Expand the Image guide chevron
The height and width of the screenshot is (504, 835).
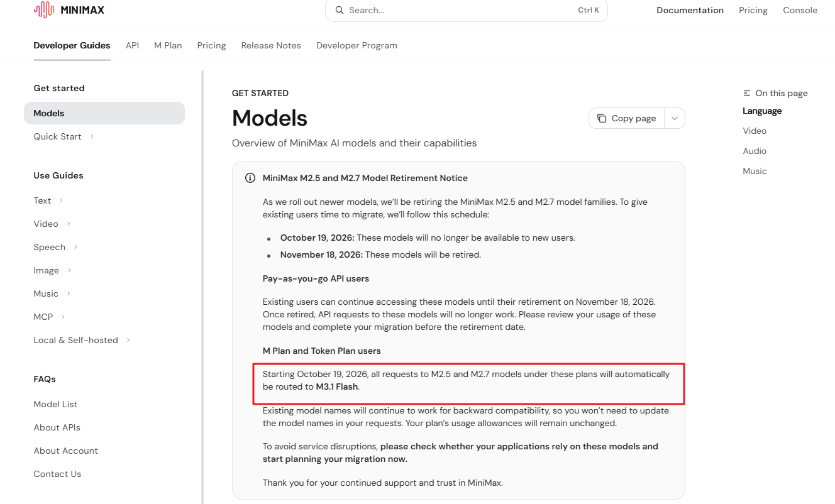coord(69,270)
